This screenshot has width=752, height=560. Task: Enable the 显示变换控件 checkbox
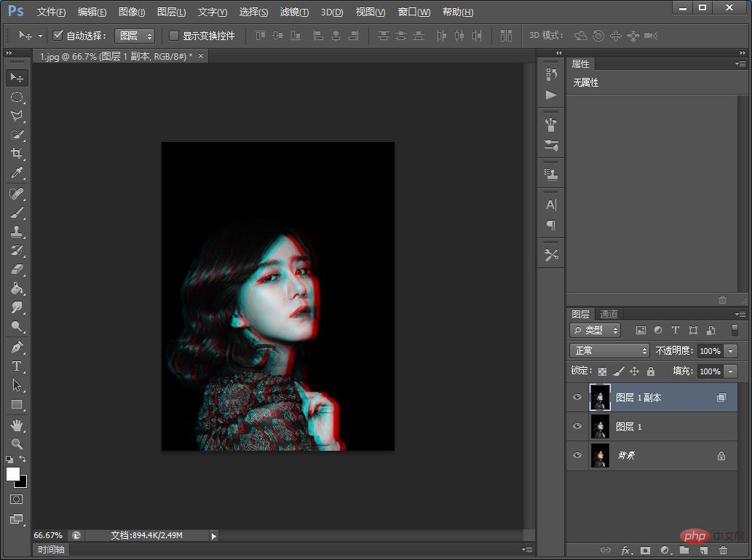pyautogui.click(x=174, y=36)
